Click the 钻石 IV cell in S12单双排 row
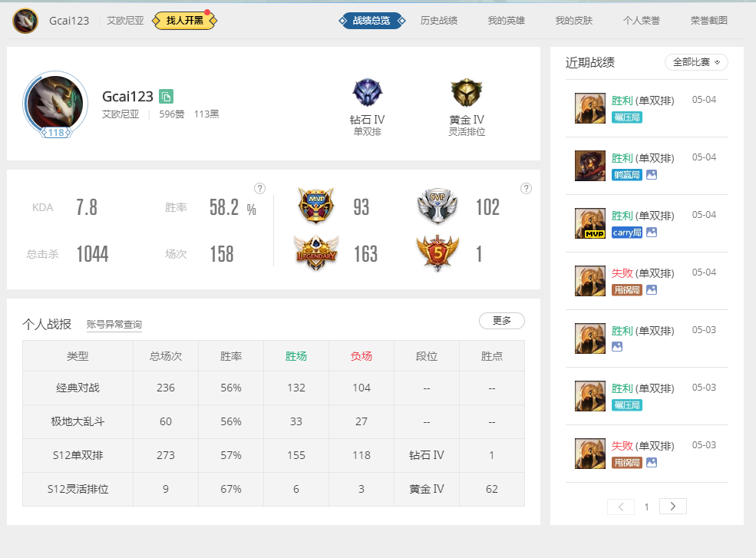 tap(426, 455)
